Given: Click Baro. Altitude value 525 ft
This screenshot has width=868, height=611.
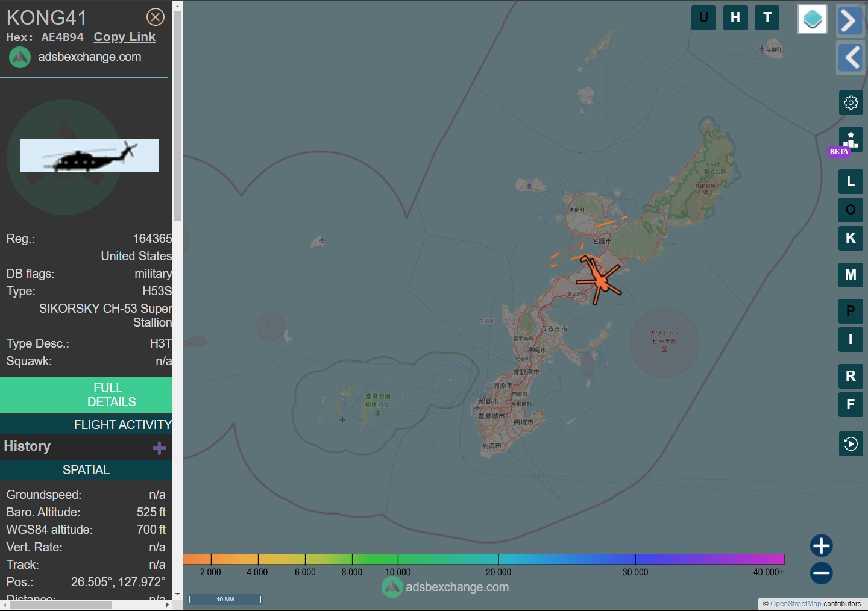Looking at the screenshot, I should [x=151, y=512].
